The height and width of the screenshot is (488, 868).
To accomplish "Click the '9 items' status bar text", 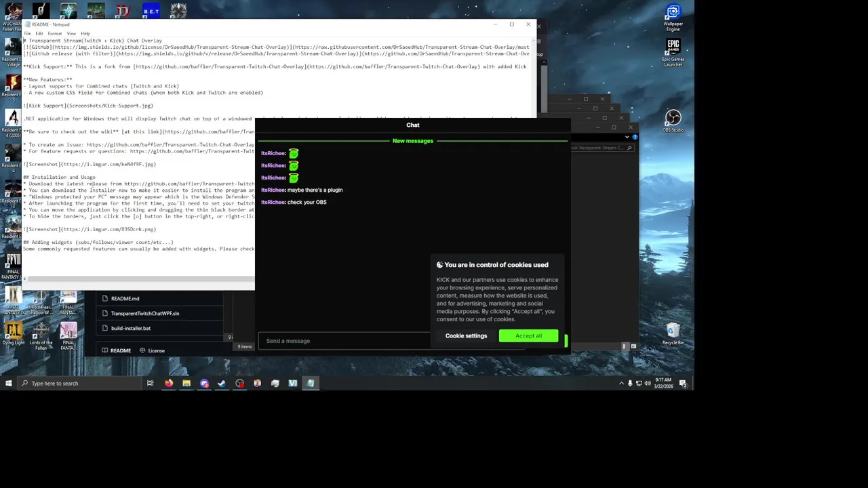I will tap(245, 346).
